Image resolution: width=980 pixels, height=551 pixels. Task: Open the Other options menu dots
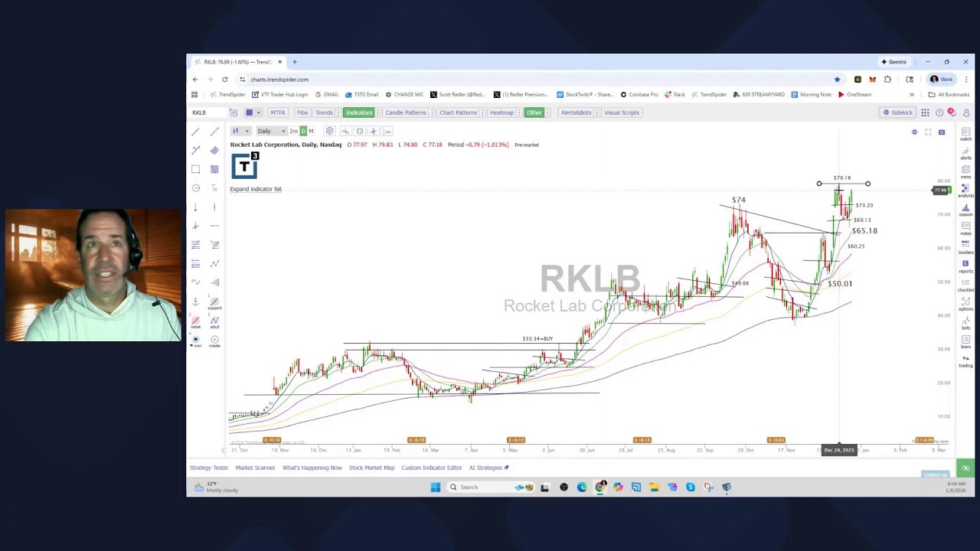pos(547,112)
